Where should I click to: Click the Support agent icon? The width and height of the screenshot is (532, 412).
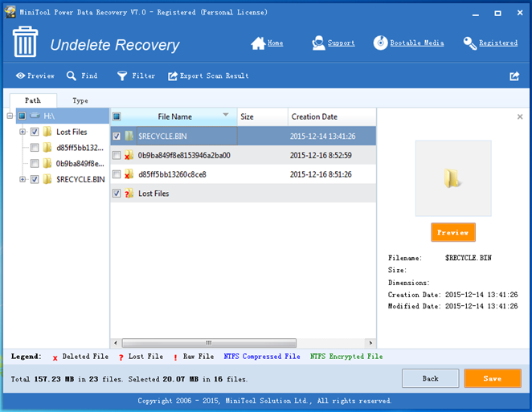tap(318, 43)
